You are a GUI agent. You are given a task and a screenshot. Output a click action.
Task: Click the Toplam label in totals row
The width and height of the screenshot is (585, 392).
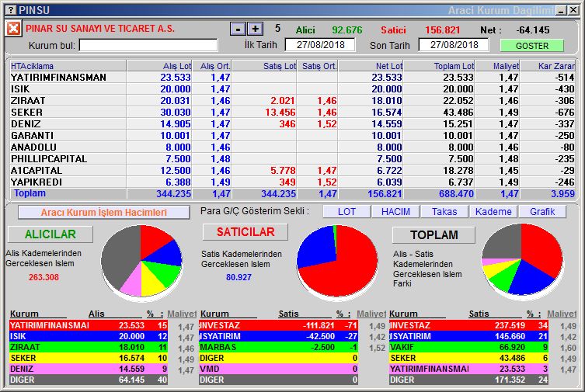[30, 193]
